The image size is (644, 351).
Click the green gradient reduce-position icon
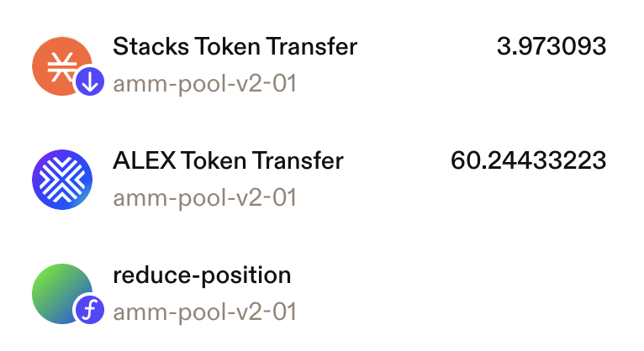pos(62,294)
